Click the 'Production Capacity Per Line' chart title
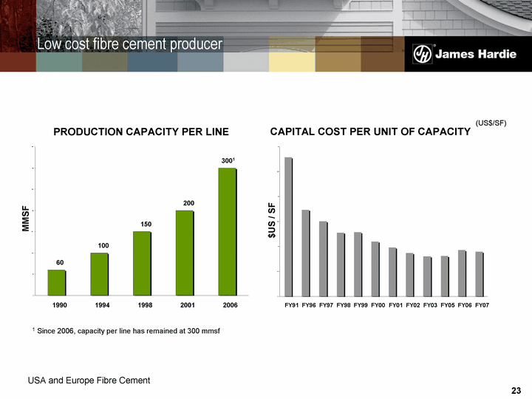532x399 pixels. click(140, 132)
